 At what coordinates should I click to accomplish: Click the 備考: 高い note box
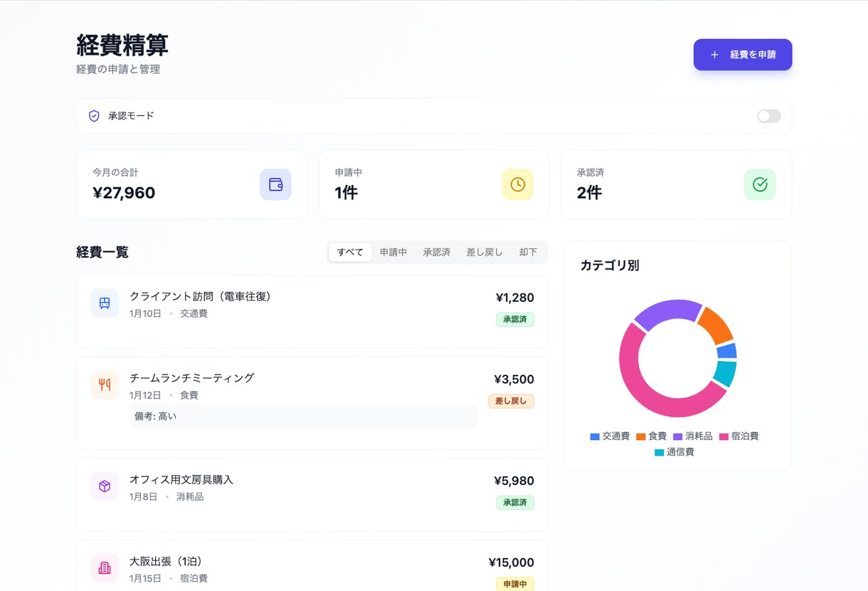tap(303, 417)
